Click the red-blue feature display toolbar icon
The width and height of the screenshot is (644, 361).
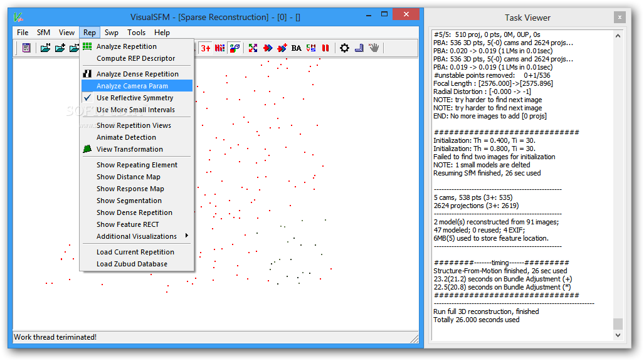(x=220, y=48)
